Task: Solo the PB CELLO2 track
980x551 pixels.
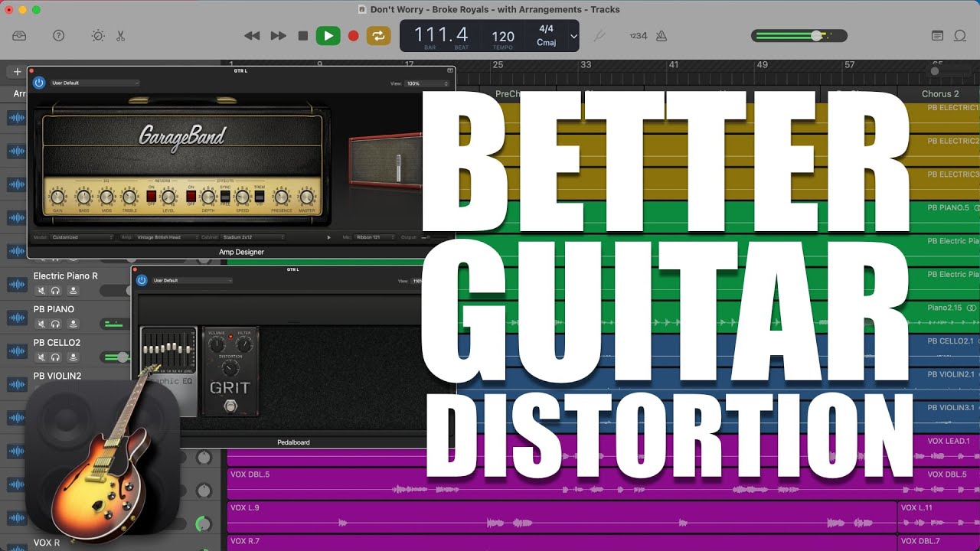Action: tap(56, 357)
